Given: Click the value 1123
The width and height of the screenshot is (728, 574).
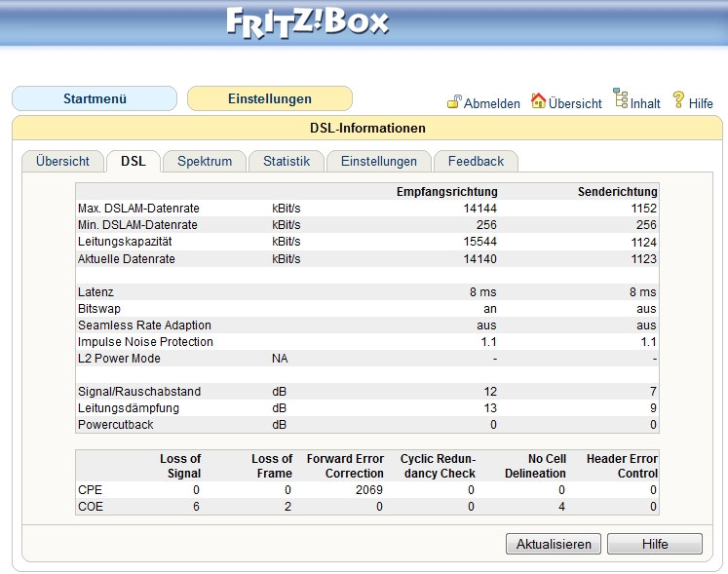Looking at the screenshot, I should [643, 259].
